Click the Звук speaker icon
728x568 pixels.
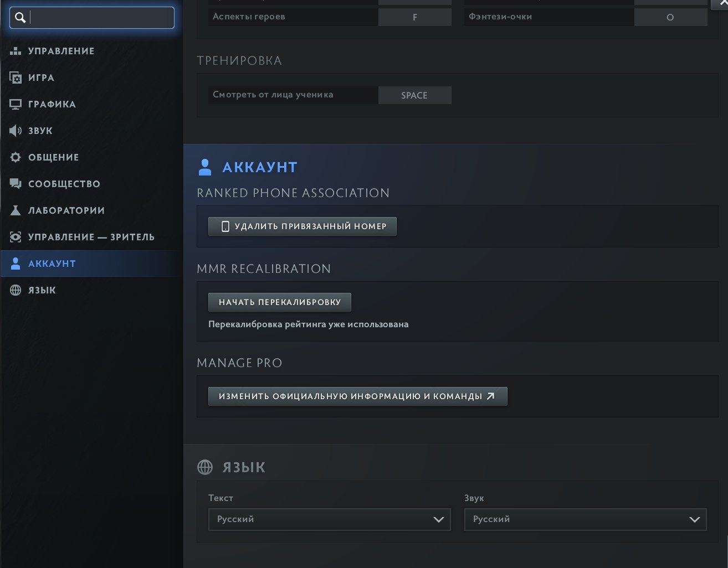click(x=16, y=131)
